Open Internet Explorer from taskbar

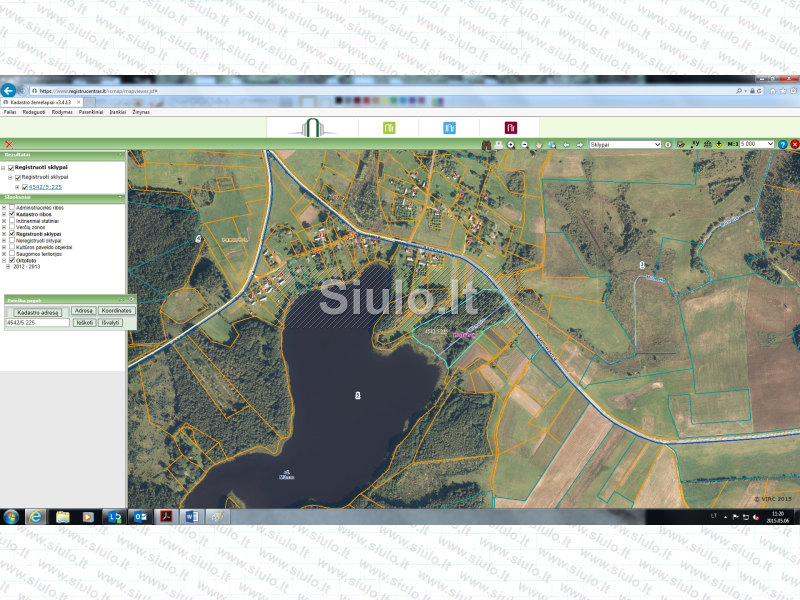35,517
